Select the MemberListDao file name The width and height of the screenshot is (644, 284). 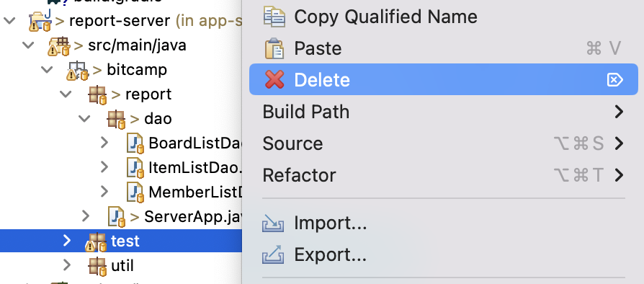(195, 192)
